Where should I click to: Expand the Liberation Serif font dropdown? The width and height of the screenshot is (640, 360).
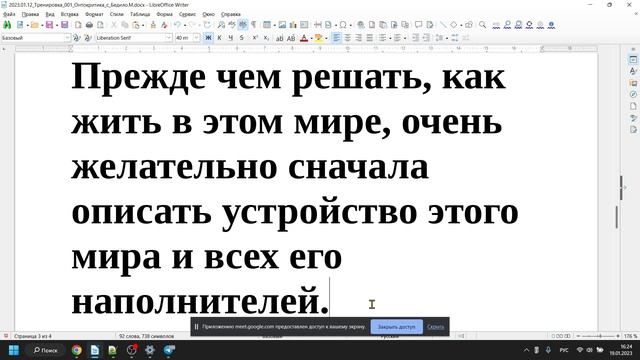pos(168,38)
